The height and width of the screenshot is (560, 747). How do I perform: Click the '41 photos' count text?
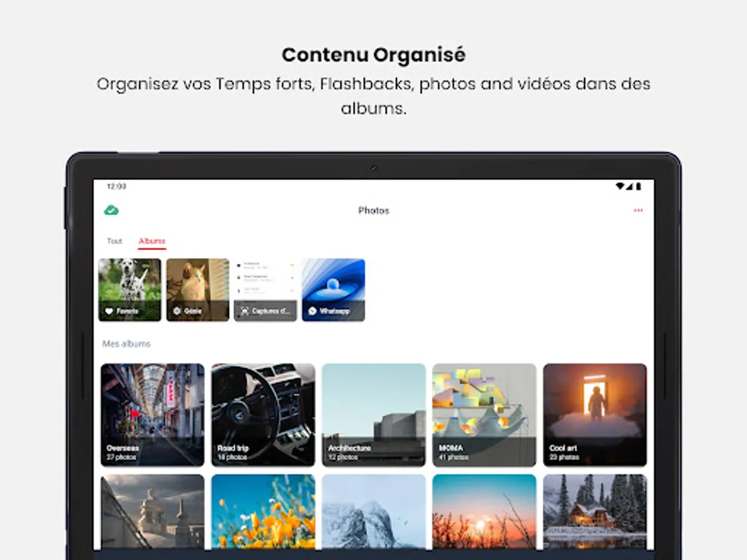(x=454, y=457)
